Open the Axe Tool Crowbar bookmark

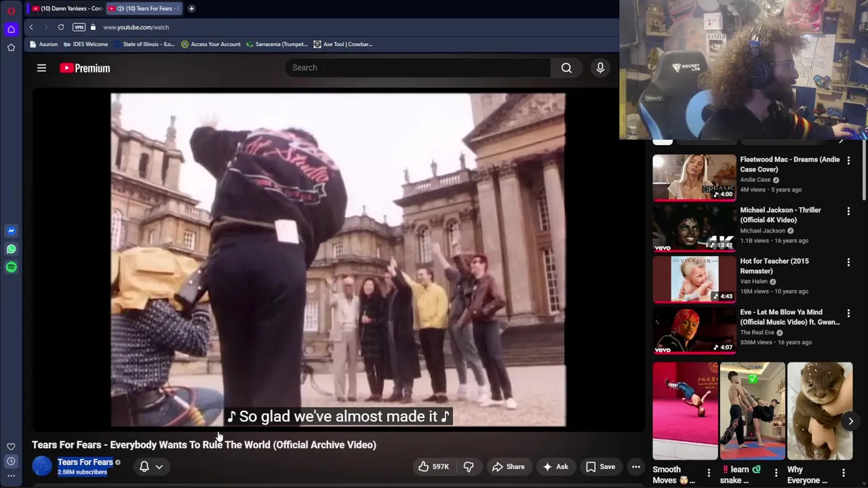point(342,44)
